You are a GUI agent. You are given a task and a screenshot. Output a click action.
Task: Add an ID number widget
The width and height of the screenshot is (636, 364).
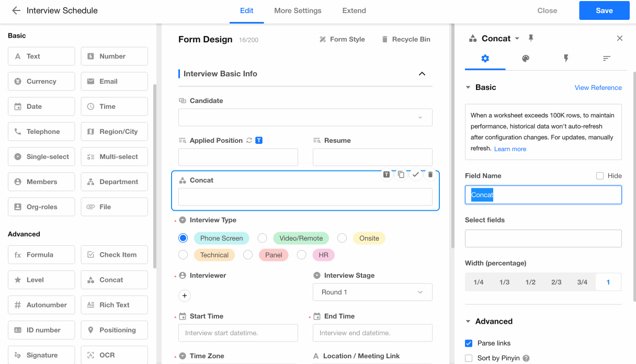point(41,330)
